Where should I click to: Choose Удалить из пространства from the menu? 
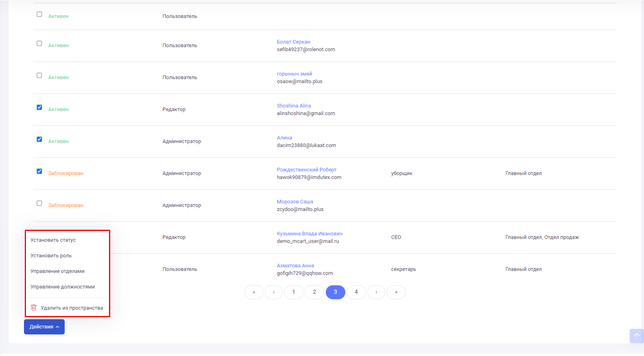pos(67,308)
